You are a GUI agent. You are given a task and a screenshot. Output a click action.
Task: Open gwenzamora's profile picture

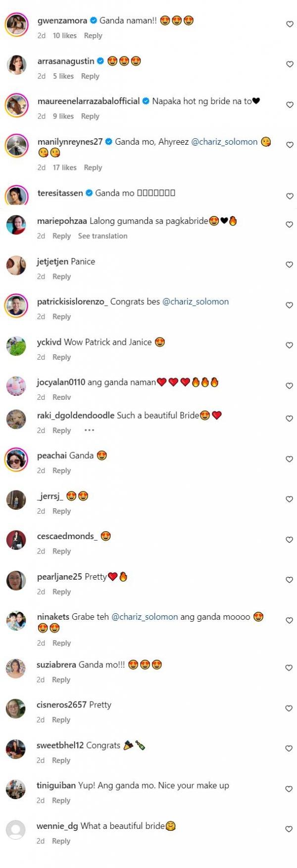tap(16, 24)
